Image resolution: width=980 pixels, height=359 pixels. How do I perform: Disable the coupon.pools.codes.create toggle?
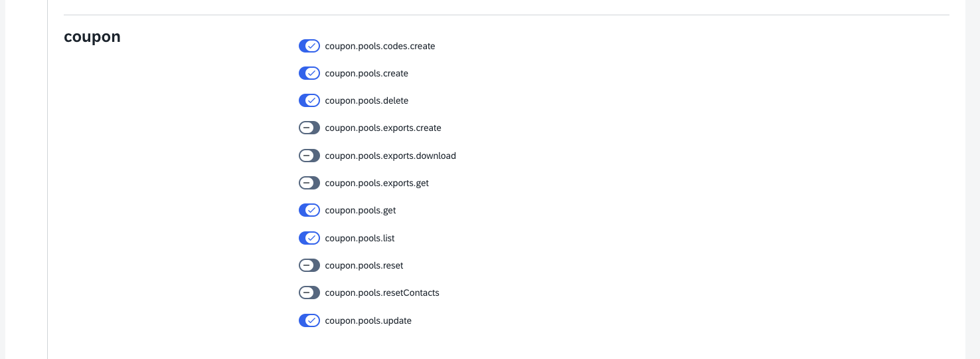point(309,46)
